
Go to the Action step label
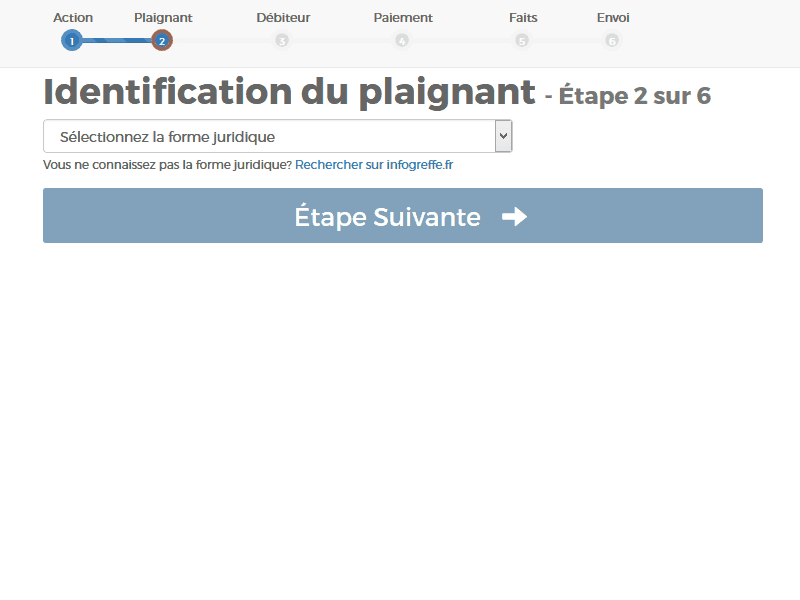[x=73, y=17]
